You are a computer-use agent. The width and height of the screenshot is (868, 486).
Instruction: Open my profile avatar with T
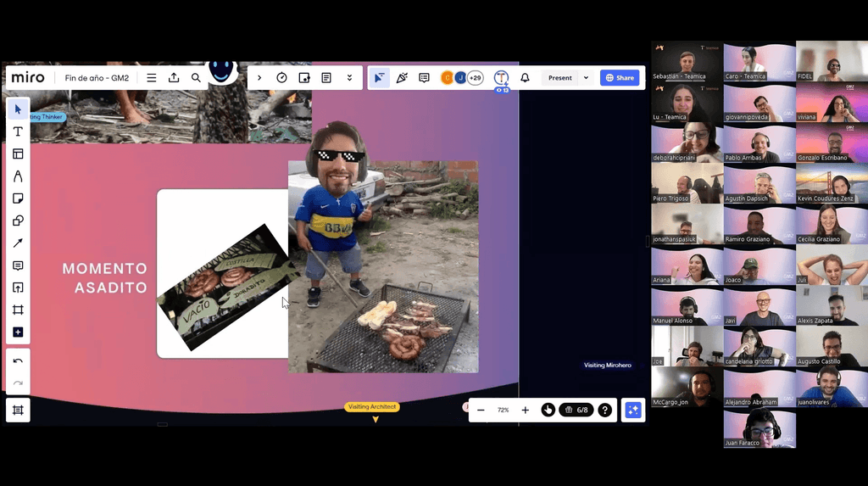pyautogui.click(x=501, y=77)
